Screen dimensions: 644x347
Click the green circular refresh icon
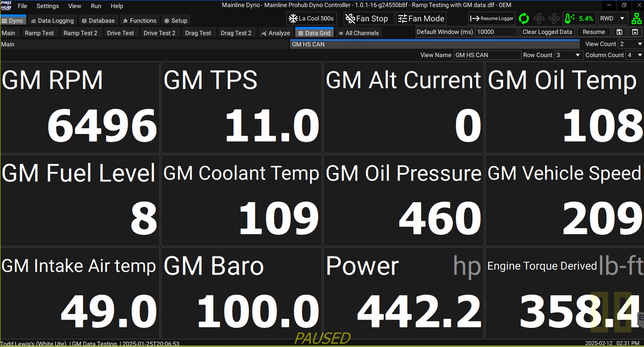point(524,18)
